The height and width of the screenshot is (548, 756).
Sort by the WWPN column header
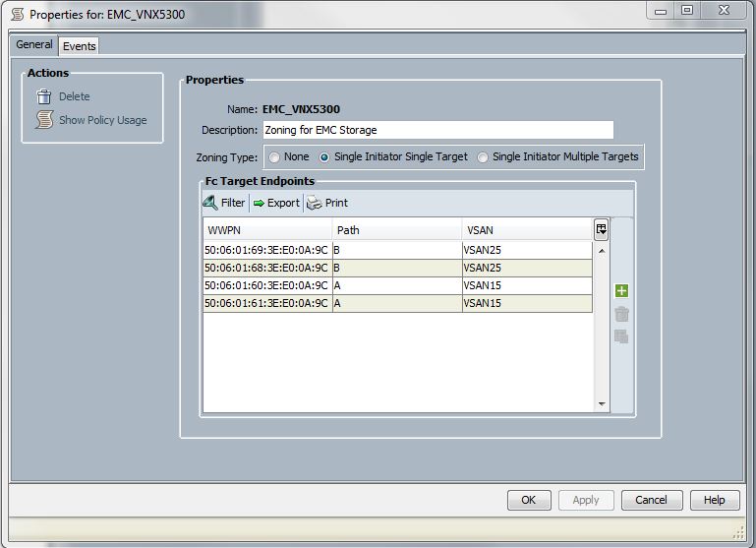tap(267, 230)
